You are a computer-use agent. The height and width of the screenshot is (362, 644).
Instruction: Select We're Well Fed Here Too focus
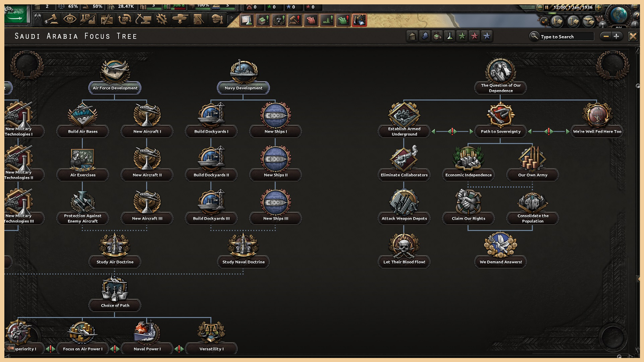tap(597, 120)
